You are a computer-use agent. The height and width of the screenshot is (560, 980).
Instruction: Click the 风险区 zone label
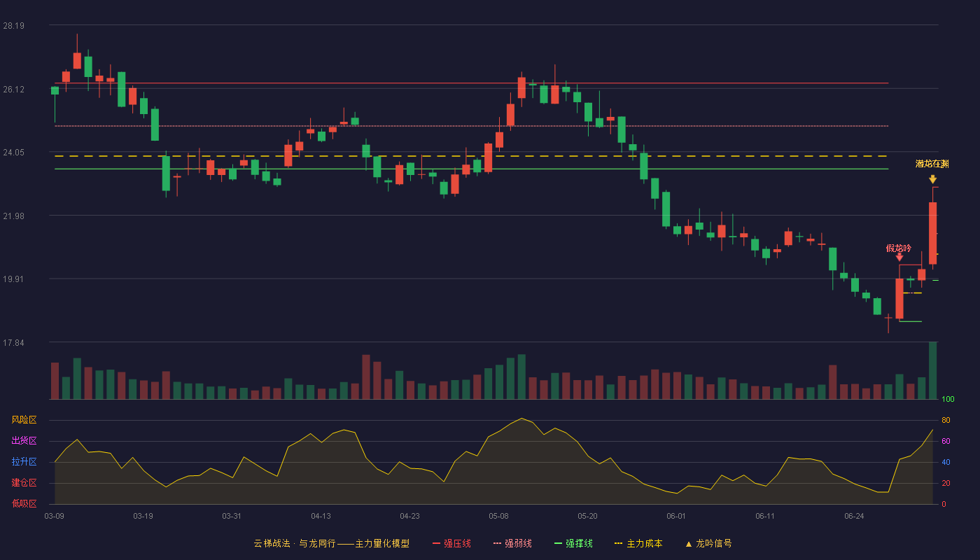[x=24, y=420]
